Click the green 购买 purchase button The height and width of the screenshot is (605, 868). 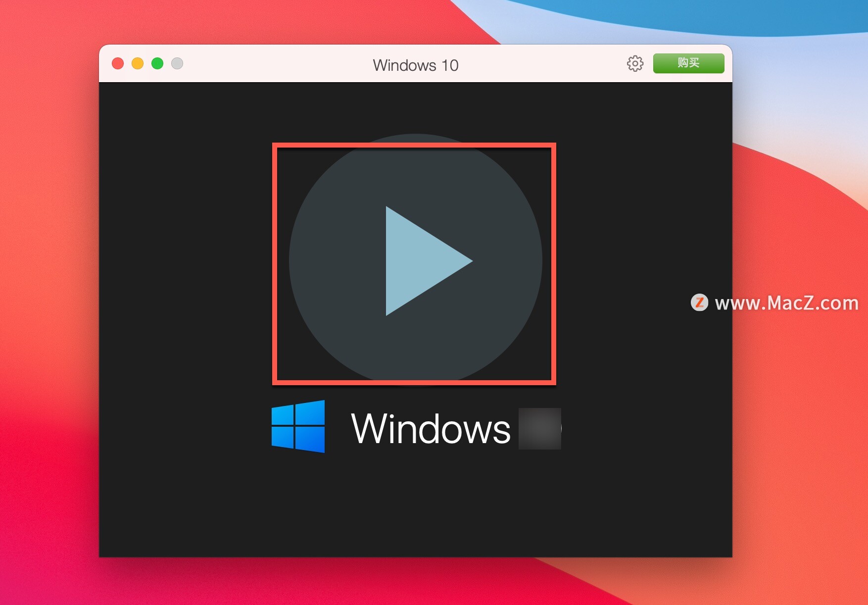(688, 63)
